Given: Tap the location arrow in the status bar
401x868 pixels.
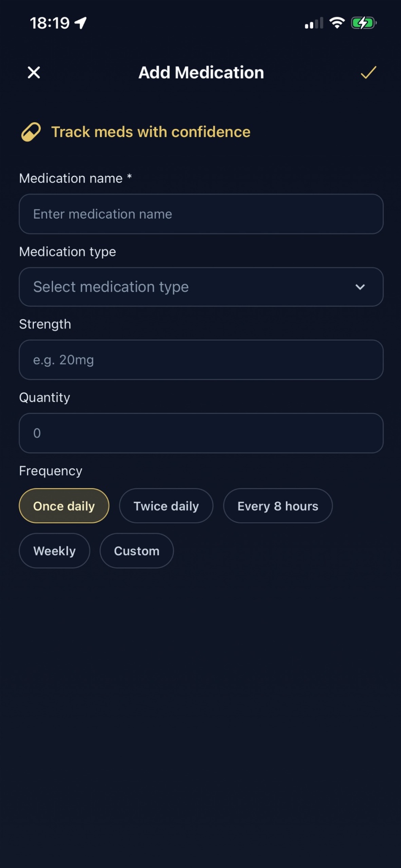Looking at the screenshot, I should [x=81, y=22].
